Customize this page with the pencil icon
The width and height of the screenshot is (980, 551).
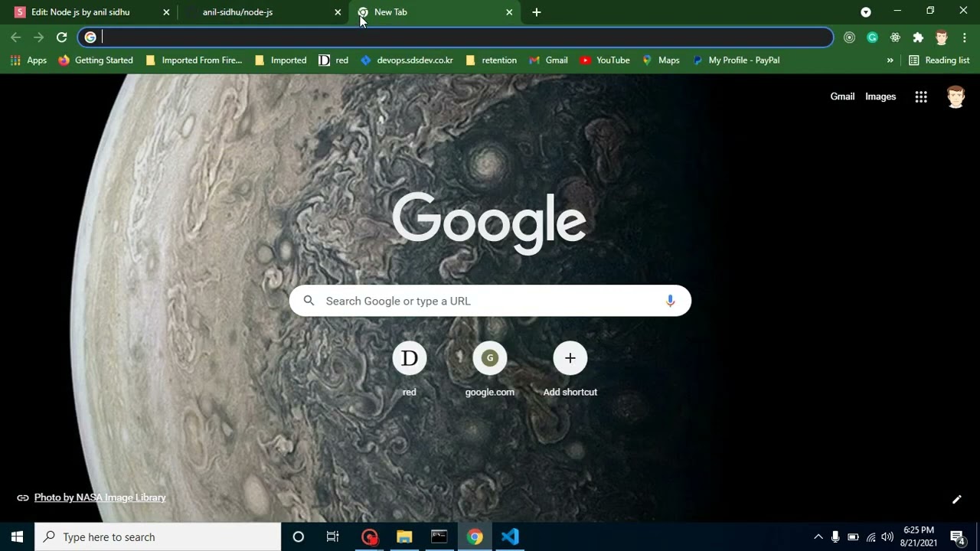(956, 500)
